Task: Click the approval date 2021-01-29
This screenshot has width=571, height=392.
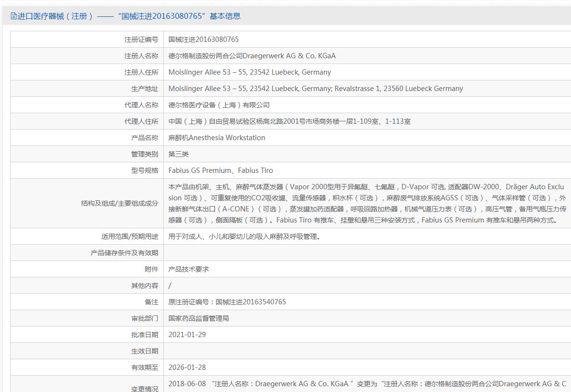Action: pyautogui.click(x=187, y=335)
